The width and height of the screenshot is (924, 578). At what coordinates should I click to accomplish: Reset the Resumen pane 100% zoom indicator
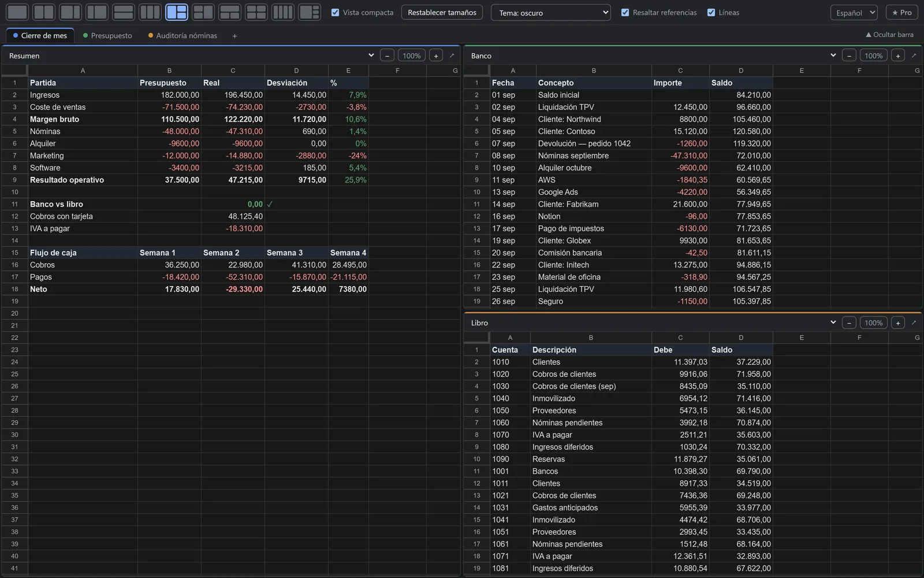coord(412,55)
